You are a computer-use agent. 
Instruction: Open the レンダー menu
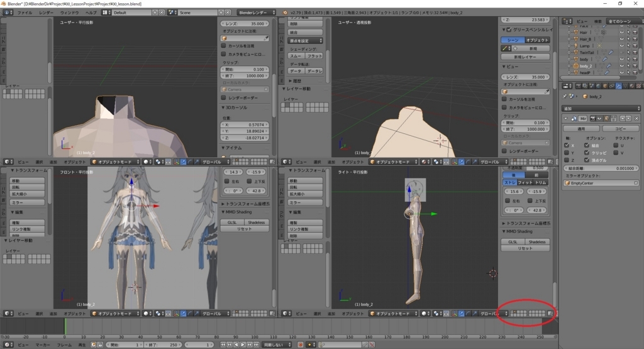coord(46,13)
